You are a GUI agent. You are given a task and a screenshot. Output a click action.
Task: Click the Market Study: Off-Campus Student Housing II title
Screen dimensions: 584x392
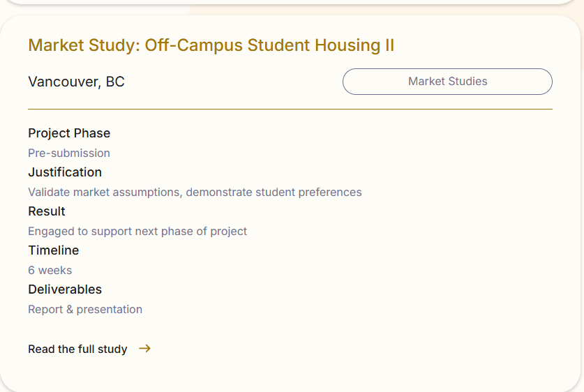click(211, 45)
